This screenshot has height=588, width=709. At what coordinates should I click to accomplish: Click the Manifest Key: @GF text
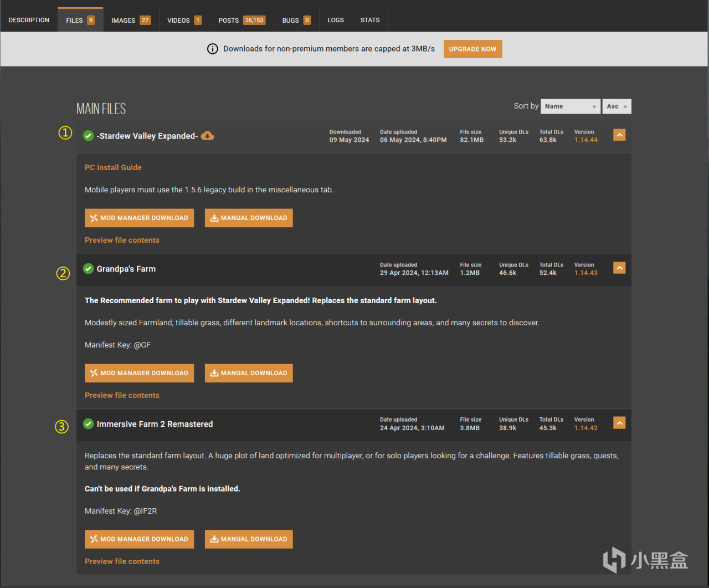pos(117,345)
